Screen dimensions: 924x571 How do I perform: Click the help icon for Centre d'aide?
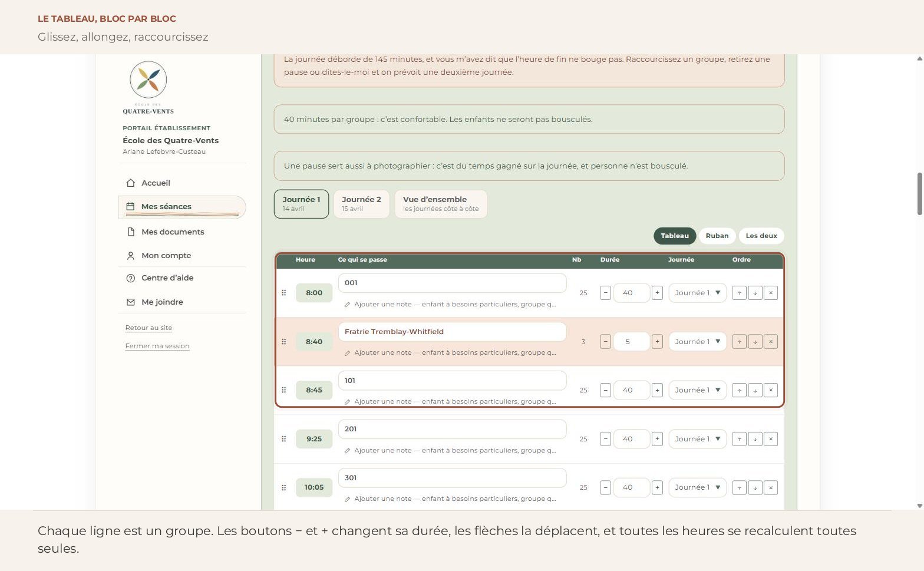click(131, 278)
